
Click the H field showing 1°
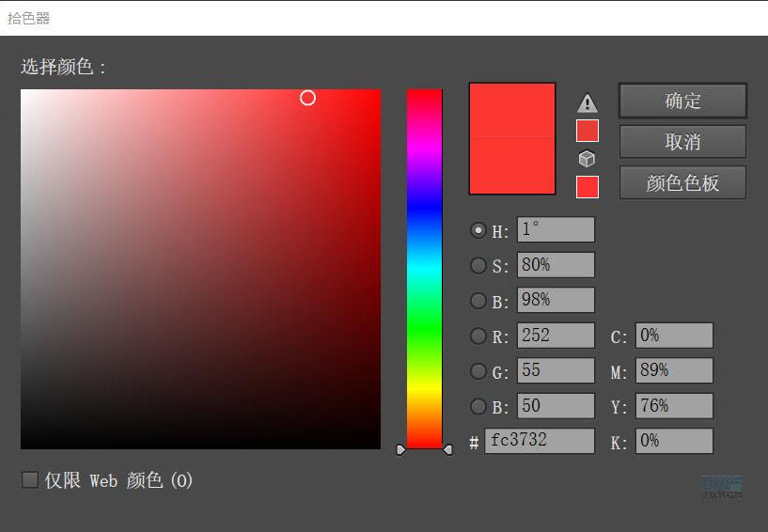click(x=556, y=229)
